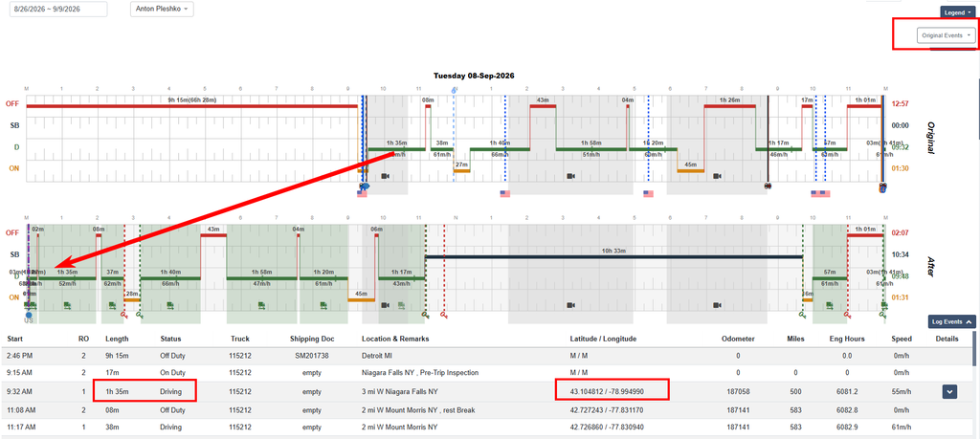Click truck icon under 1h 40m in After graph
The image size is (980, 439).
170,305
